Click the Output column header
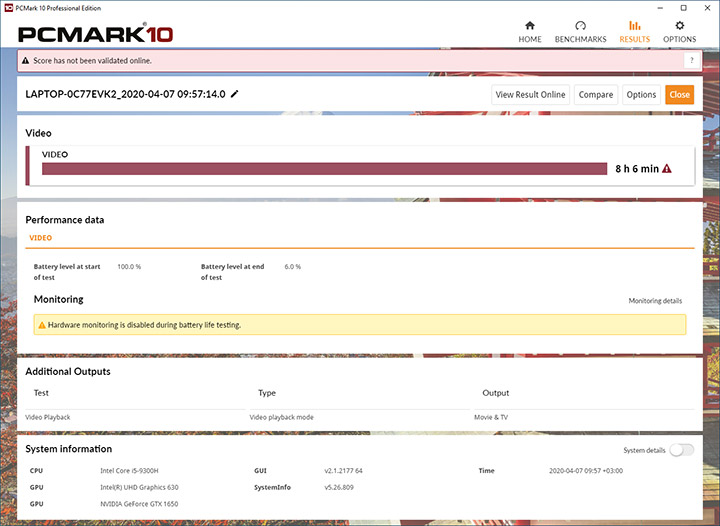 495,393
